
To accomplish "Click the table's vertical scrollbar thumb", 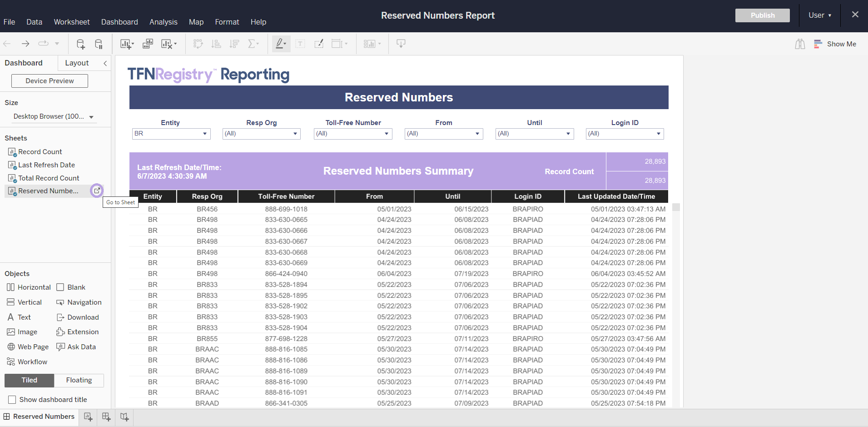I will point(676,207).
